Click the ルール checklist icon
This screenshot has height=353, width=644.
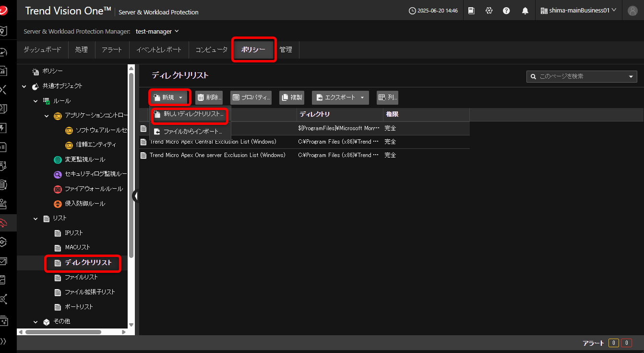pyautogui.click(x=47, y=101)
